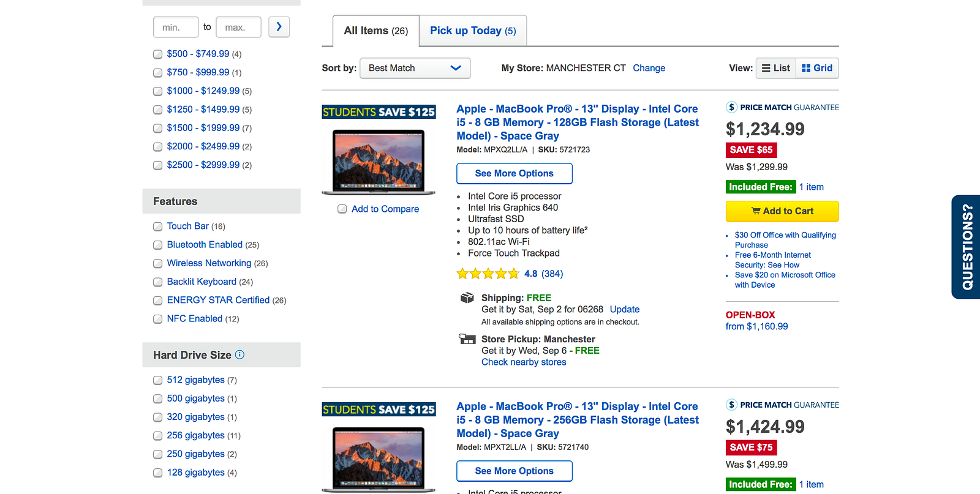The width and height of the screenshot is (980, 494).
Task: Click Change store link
Action: click(649, 68)
